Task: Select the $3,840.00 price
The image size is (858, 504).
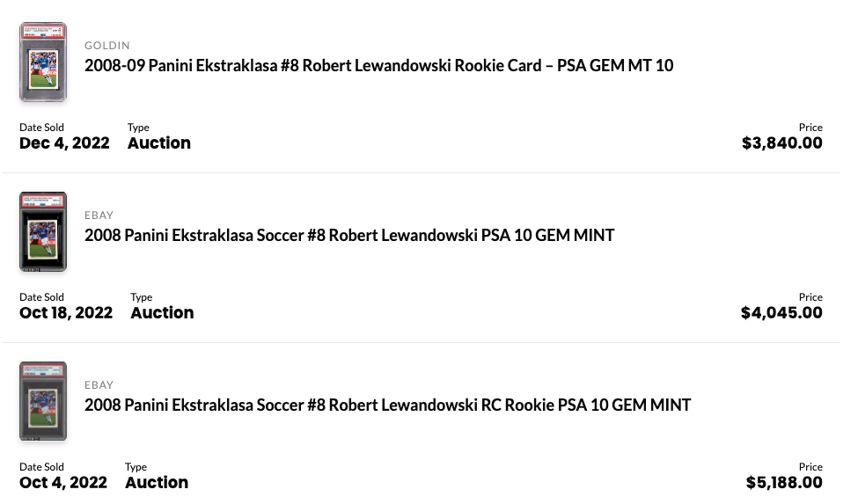Action: pyautogui.click(x=782, y=143)
